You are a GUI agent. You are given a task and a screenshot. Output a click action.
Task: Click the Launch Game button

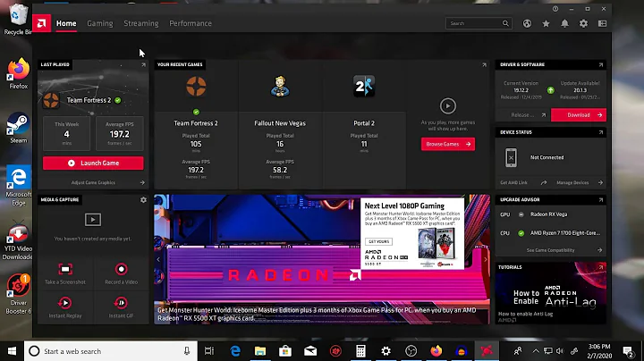pyautogui.click(x=93, y=164)
